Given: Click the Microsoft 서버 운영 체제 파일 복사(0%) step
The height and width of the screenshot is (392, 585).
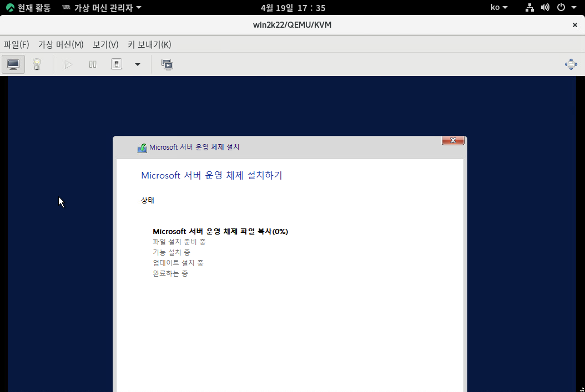Looking at the screenshot, I should coord(220,231).
